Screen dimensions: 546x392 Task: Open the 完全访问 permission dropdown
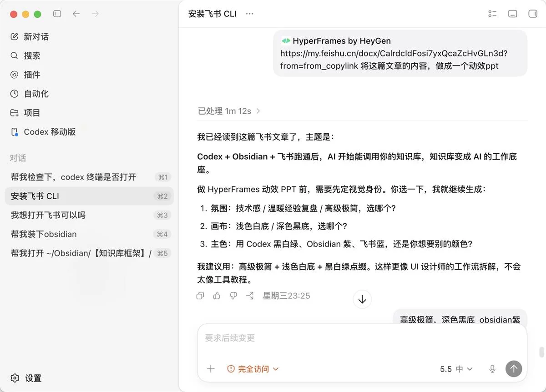(x=253, y=369)
